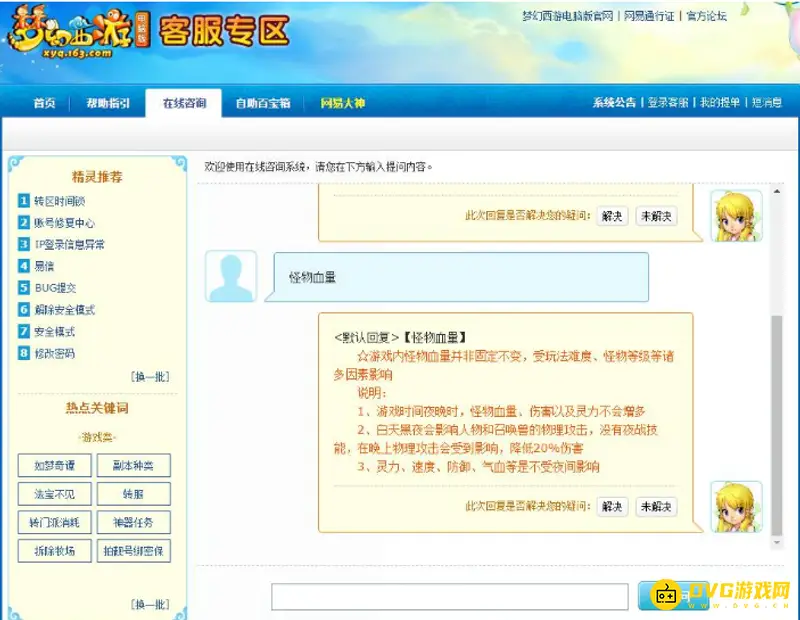
Task: Focus the question input field
Action: (x=449, y=597)
